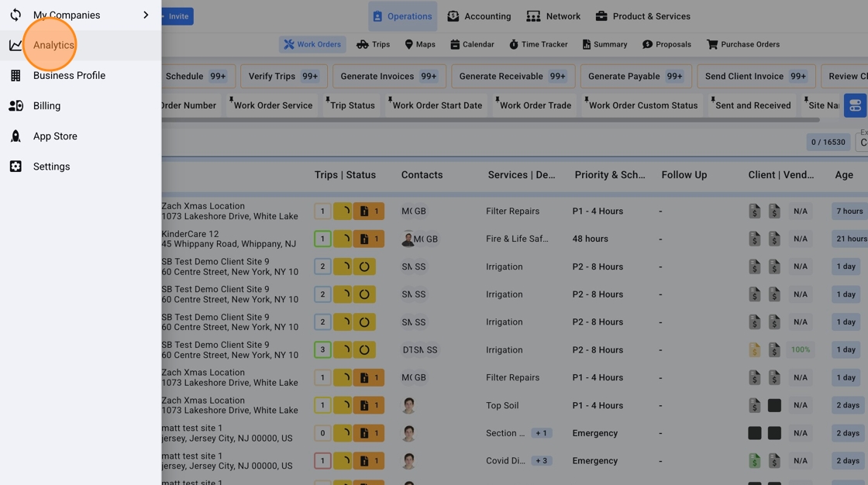Click the document icon in KinderCare 12 row
The image size is (868, 485).
(369, 239)
